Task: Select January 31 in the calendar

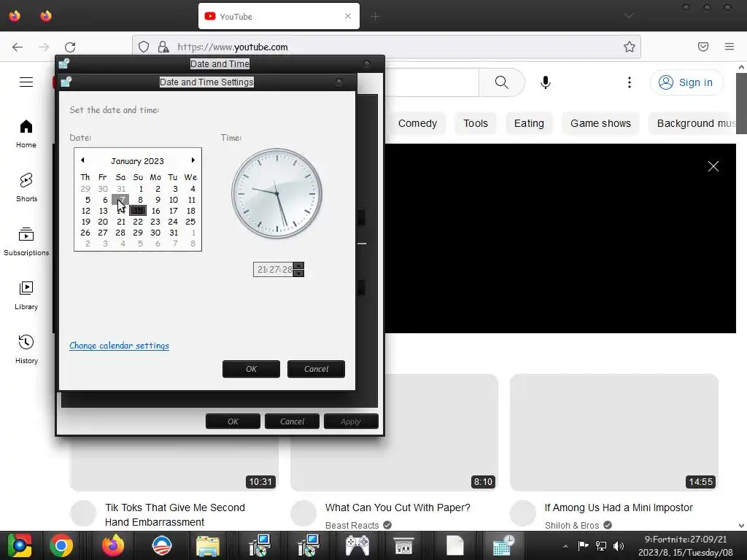Action: 174,233
